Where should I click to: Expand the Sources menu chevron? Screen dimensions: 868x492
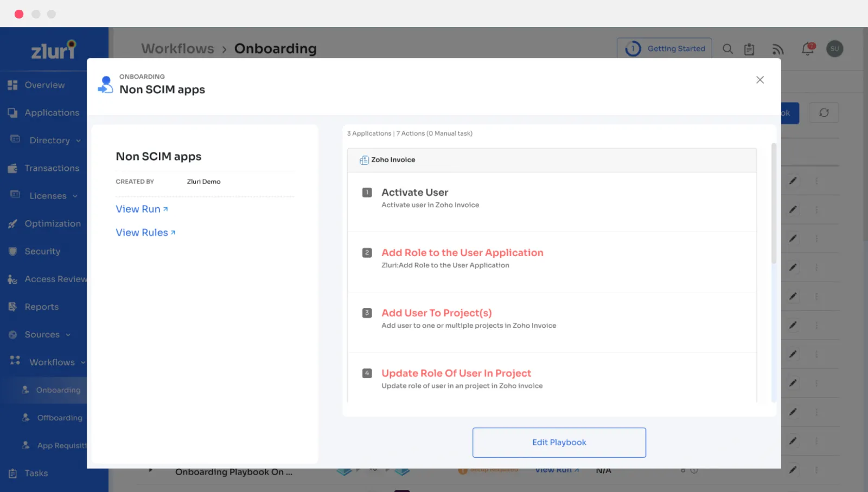point(68,335)
